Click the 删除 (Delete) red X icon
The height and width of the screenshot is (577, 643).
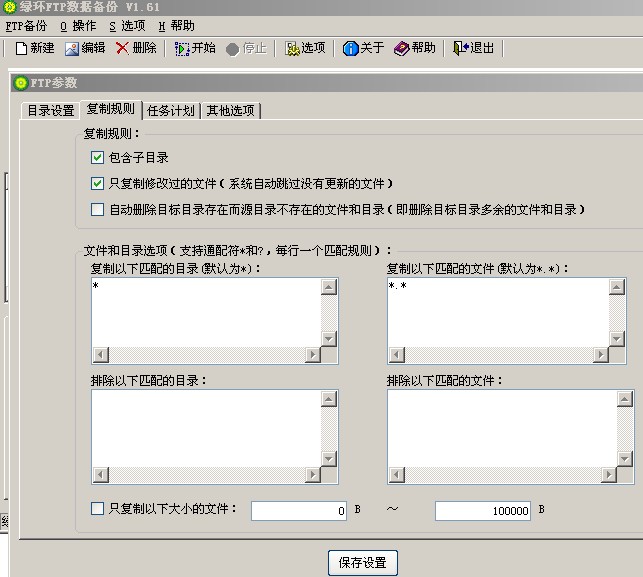coord(123,48)
